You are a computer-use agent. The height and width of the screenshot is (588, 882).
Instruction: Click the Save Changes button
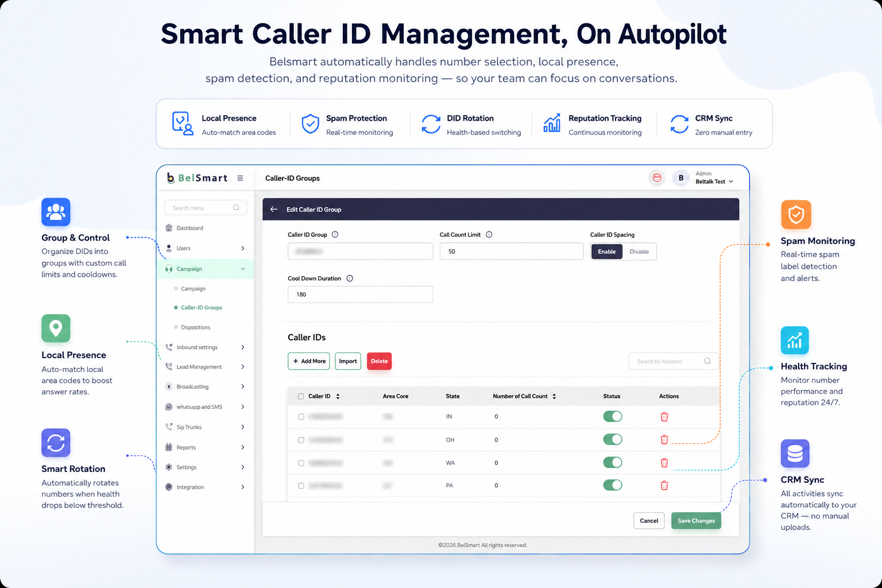click(696, 521)
